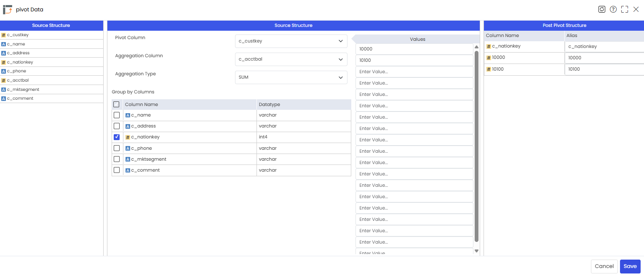This screenshot has width=644, height=276.
Task: Click numeric icon beside 10100 in Post Pivot Structure
Action: tap(489, 69)
